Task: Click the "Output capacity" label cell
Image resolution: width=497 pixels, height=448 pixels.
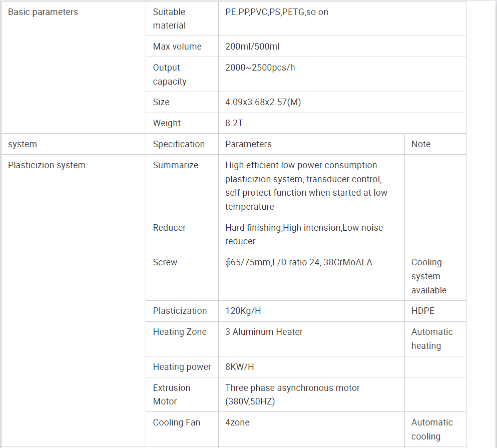Action: [x=169, y=75]
